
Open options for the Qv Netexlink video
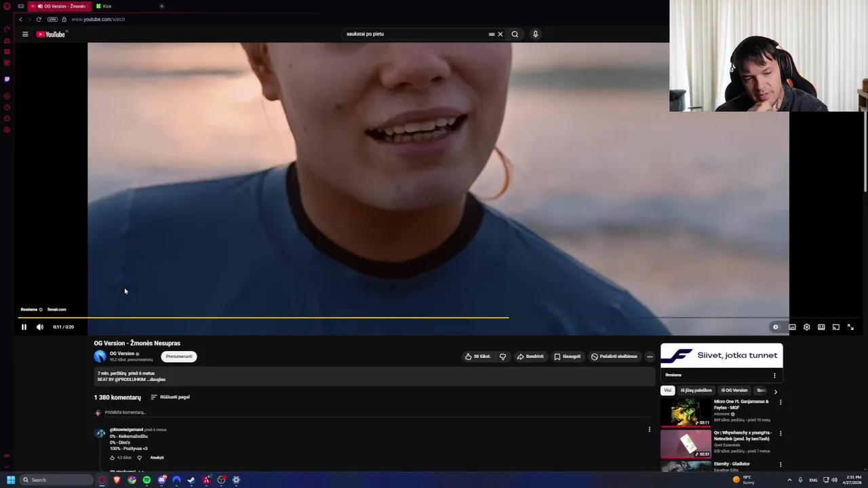(x=781, y=433)
